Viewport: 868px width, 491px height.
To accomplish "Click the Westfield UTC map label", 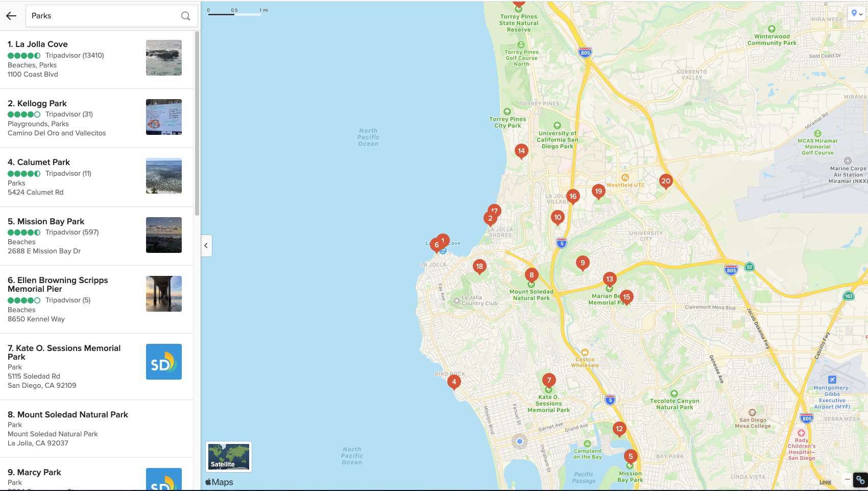I will pyautogui.click(x=625, y=185).
